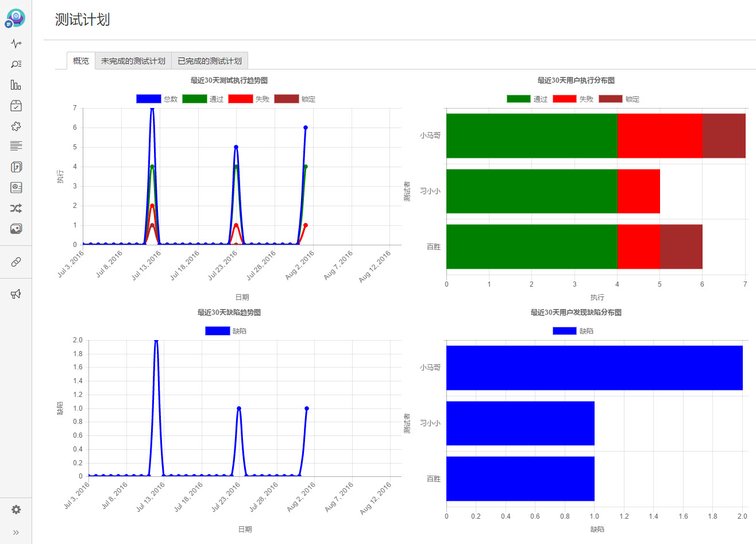Screen dimensions: 756x544
Task: Click the total peak point at 7 executions
Action: (x=152, y=109)
